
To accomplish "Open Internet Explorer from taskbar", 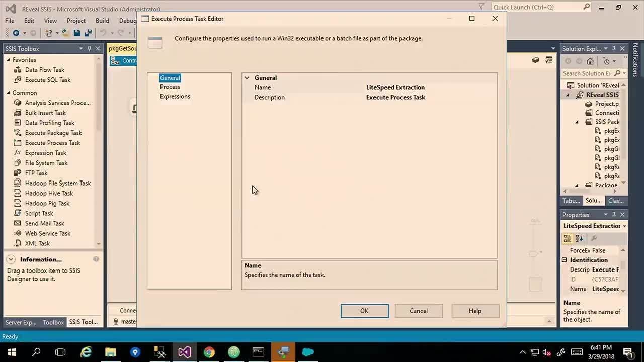I will click(x=86, y=352).
